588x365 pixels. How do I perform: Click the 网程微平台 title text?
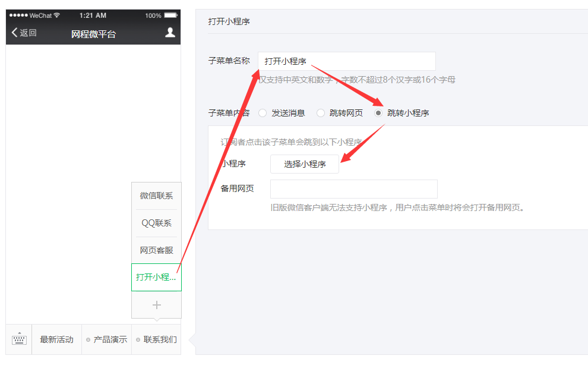coord(93,34)
